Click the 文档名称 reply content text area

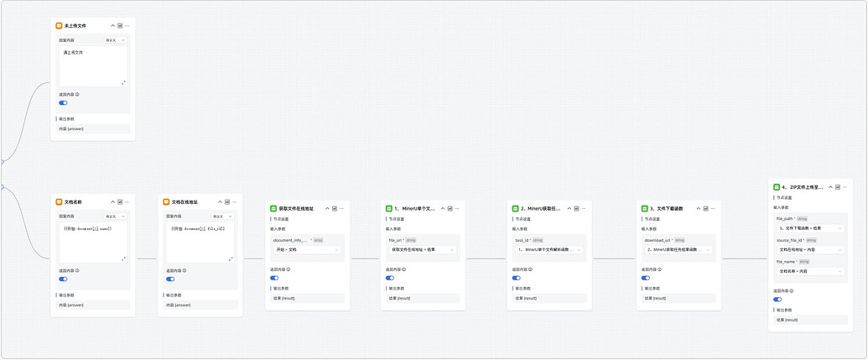pos(93,242)
